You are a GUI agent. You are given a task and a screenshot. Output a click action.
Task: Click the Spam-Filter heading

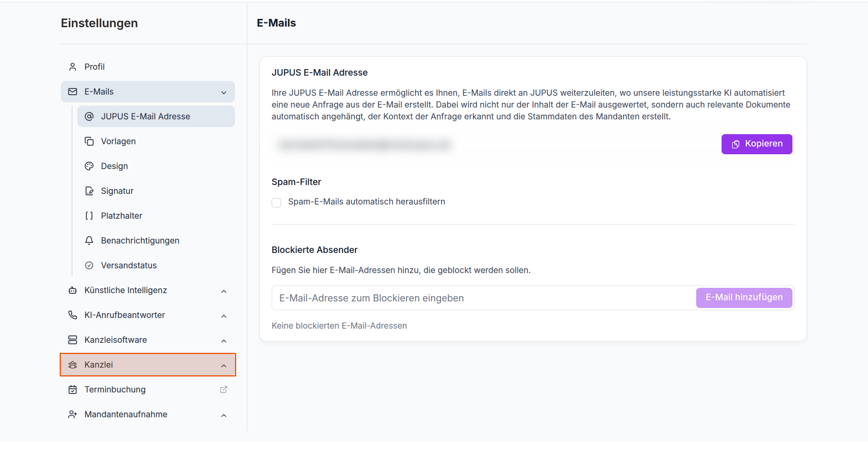pos(296,182)
